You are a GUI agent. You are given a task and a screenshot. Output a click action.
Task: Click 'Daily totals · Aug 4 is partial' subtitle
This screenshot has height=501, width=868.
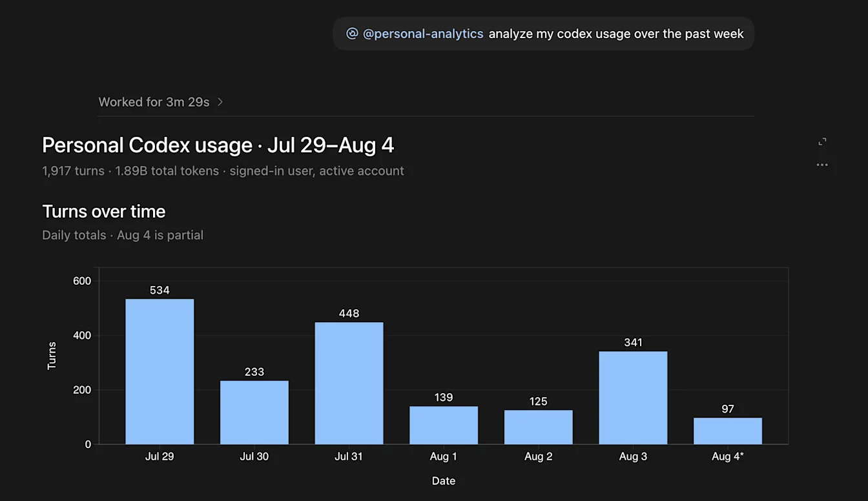[x=123, y=235]
